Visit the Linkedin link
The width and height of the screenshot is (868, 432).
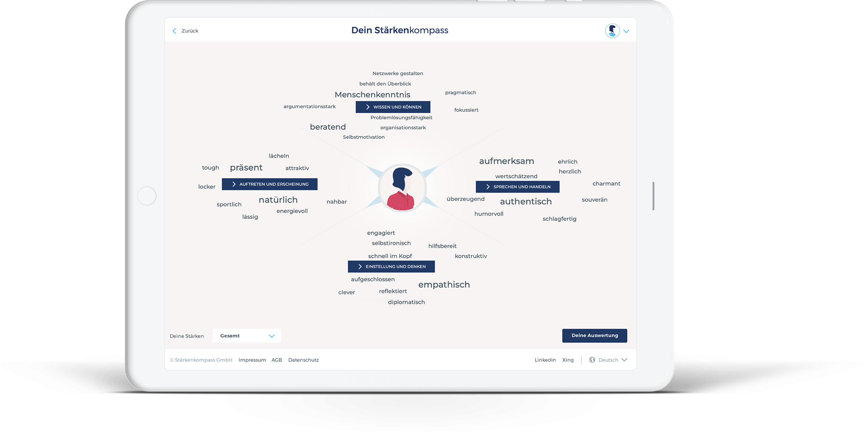545,360
